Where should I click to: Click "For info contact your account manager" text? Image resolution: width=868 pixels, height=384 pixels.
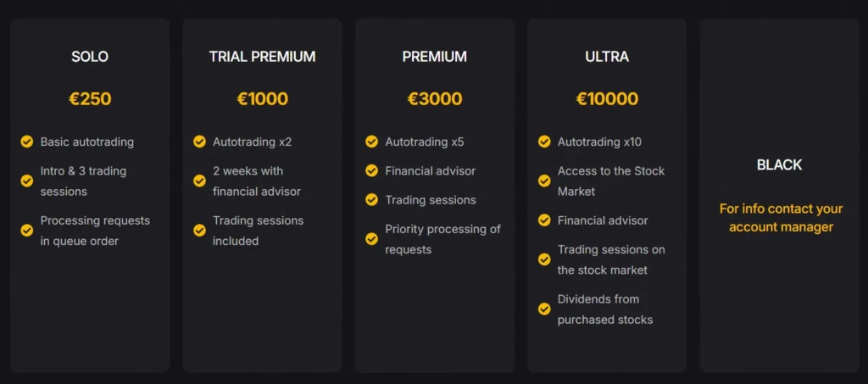coord(781,218)
